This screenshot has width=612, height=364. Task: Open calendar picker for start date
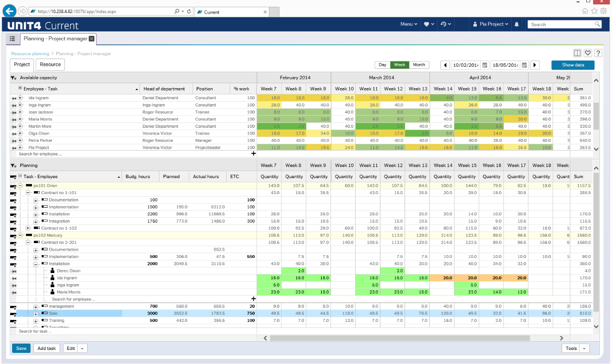click(484, 65)
